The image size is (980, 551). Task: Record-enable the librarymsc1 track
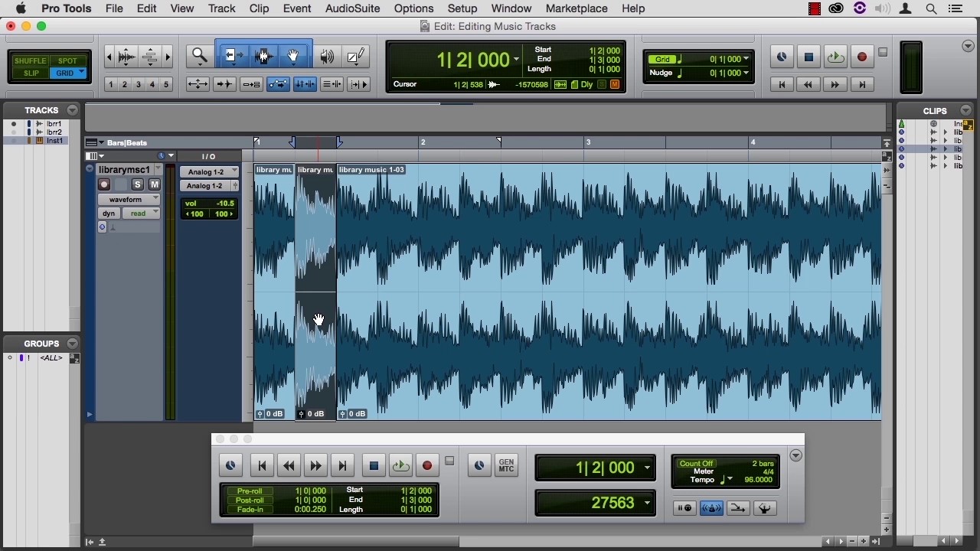point(104,184)
